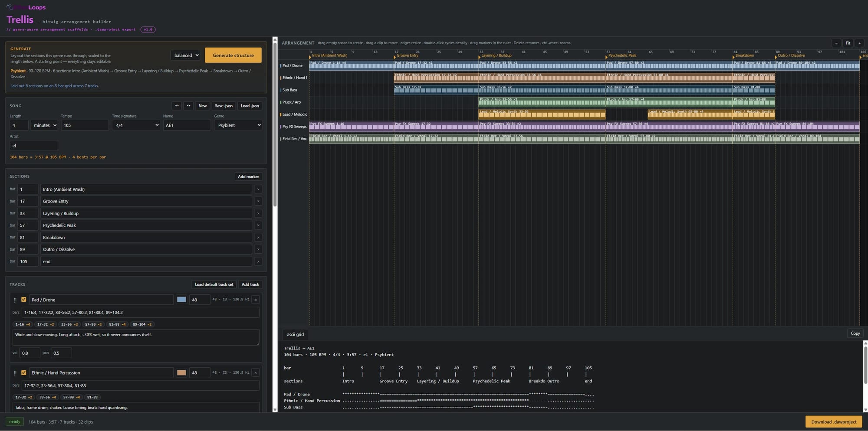Click the bar number field for Breakdown
This screenshot has width=868, height=431.
(x=27, y=238)
